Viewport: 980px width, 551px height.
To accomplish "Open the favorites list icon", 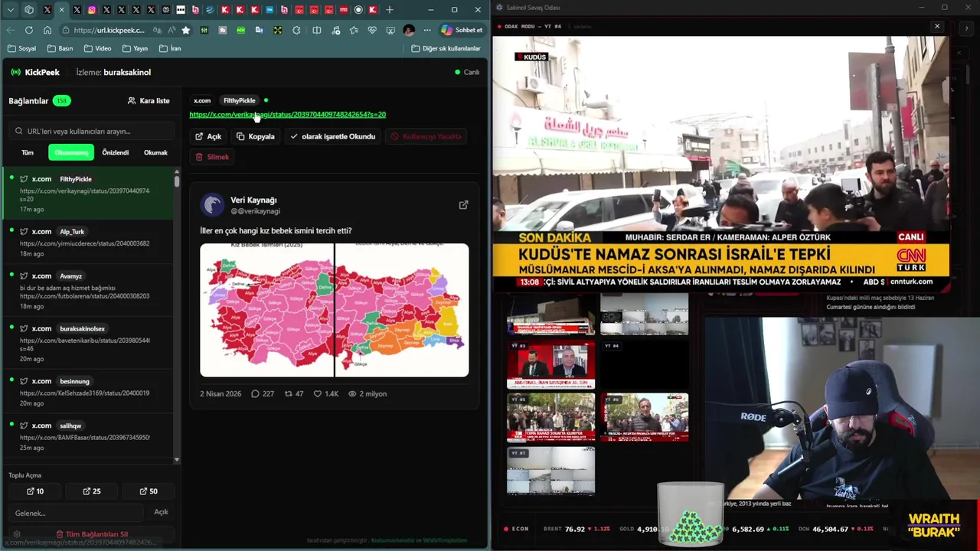I will (354, 30).
